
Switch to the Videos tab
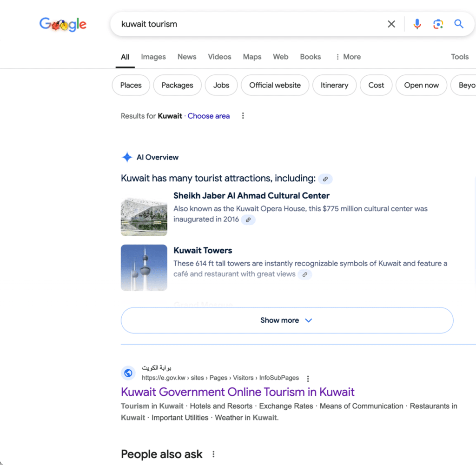pyautogui.click(x=219, y=57)
